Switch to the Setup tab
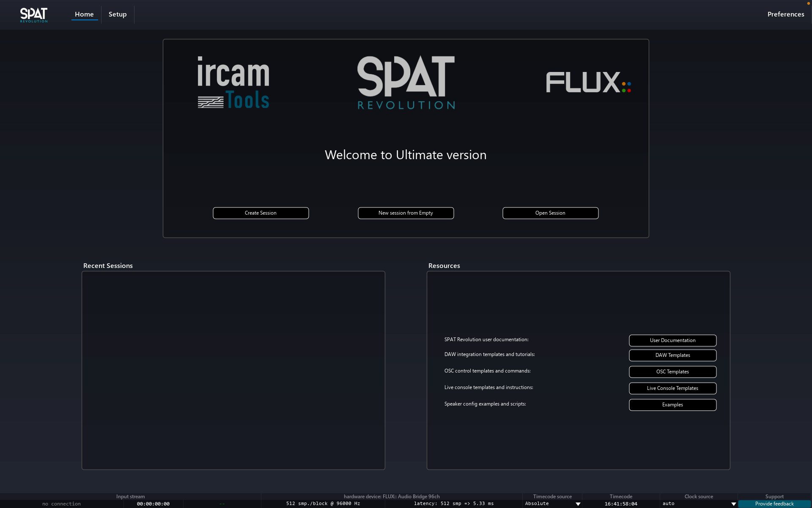 point(118,14)
